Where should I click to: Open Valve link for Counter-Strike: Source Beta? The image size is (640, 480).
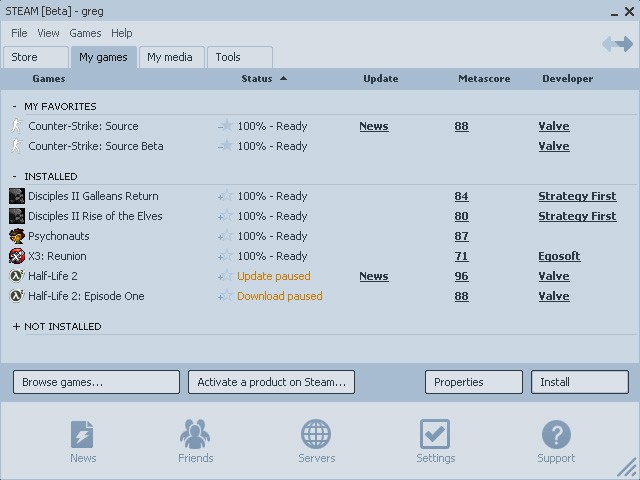tap(554, 147)
